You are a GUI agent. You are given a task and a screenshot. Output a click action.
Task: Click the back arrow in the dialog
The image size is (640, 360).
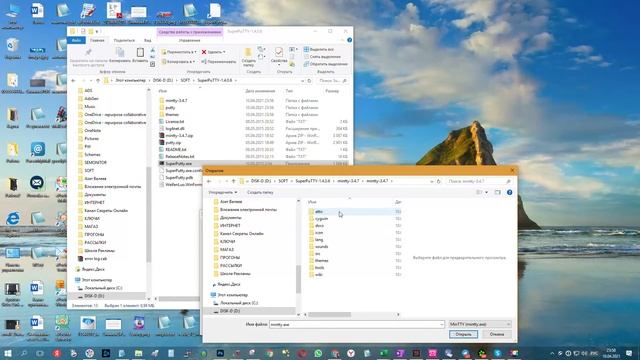pos(209,181)
